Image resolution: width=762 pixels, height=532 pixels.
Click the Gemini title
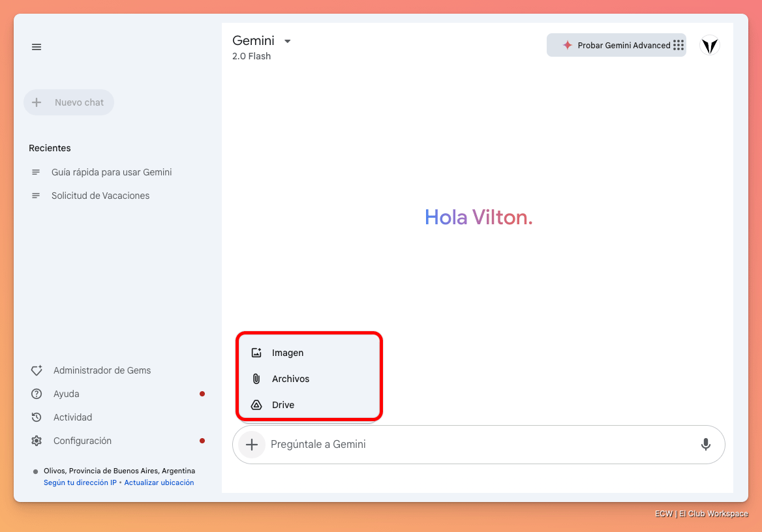[x=253, y=40]
